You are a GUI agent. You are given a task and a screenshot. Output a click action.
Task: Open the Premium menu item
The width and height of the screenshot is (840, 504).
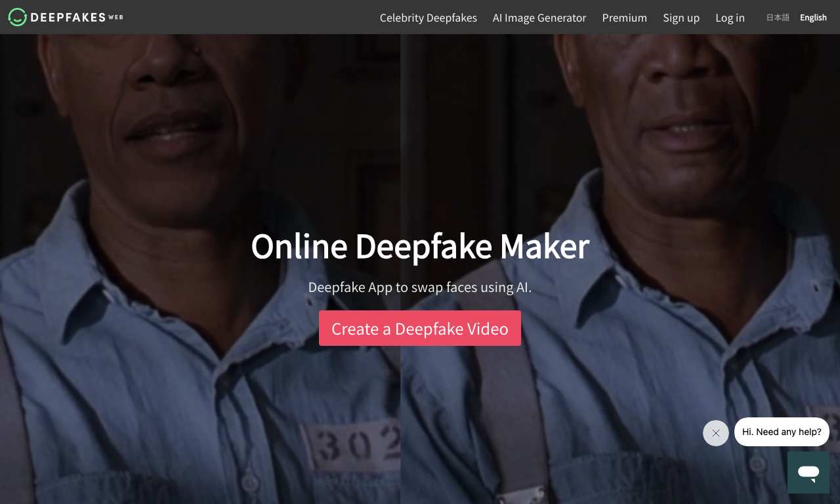point(625,18)
